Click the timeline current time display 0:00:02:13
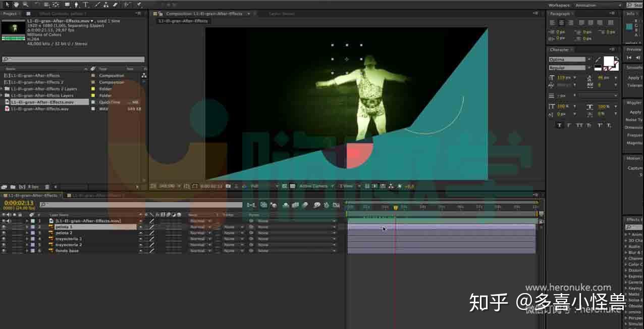 click(19, 203)
